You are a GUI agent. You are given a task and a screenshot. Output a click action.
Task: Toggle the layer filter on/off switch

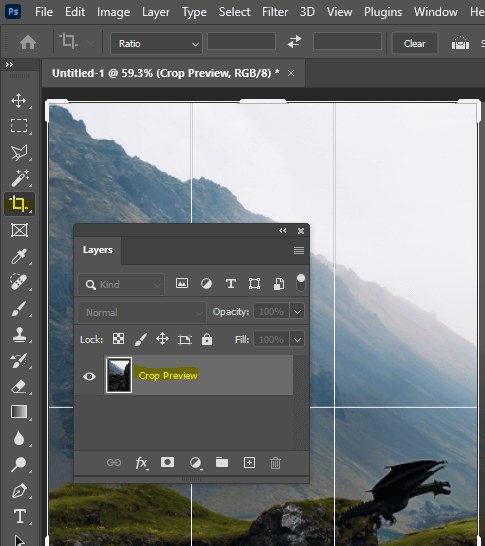tap(301, 283)
